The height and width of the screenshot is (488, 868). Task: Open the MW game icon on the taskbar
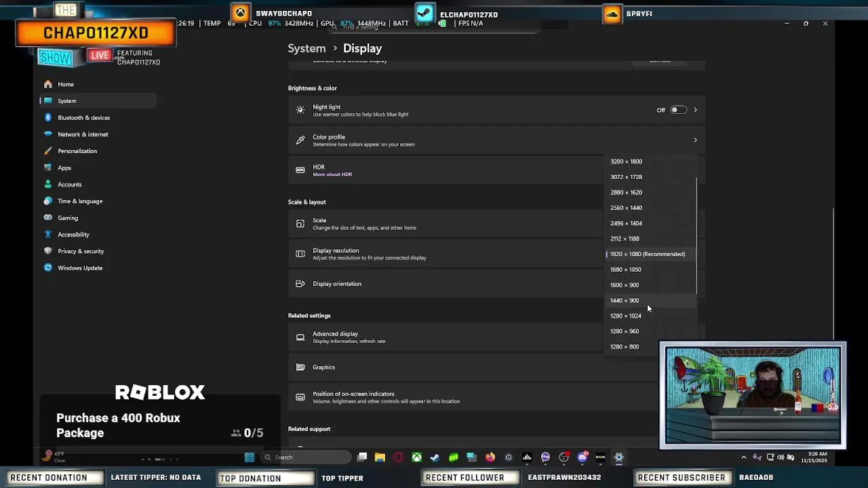600,457
